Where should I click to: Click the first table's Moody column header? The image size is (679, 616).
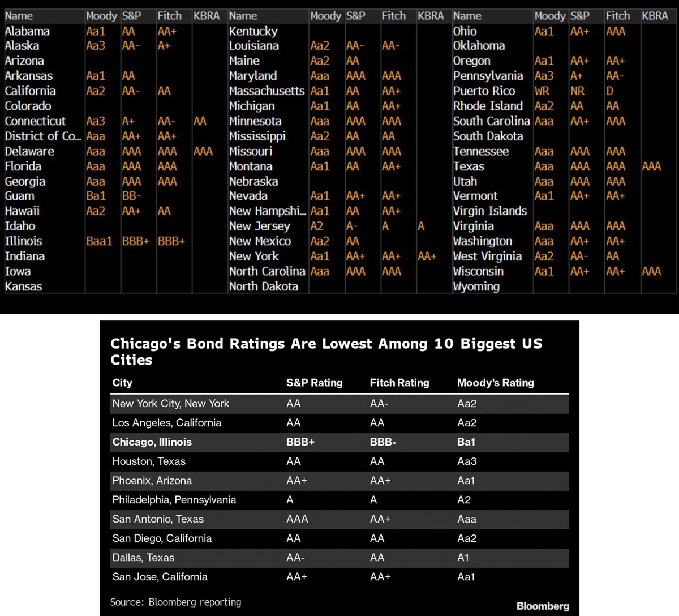click(101, 16)
